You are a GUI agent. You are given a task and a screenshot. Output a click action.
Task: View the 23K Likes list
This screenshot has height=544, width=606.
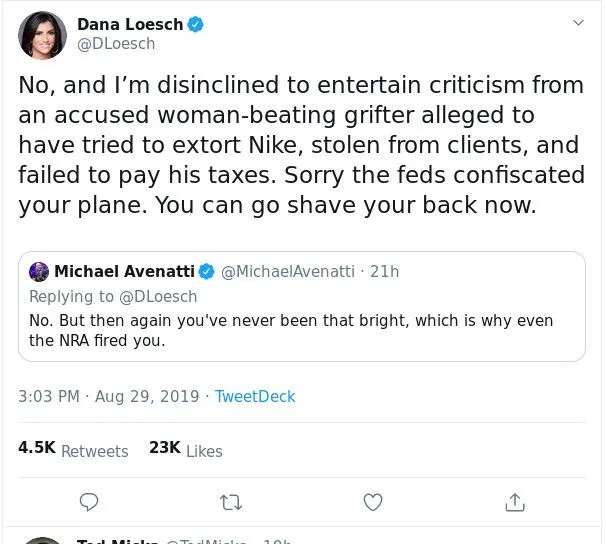pyautogui.click(x=186, y=449)
